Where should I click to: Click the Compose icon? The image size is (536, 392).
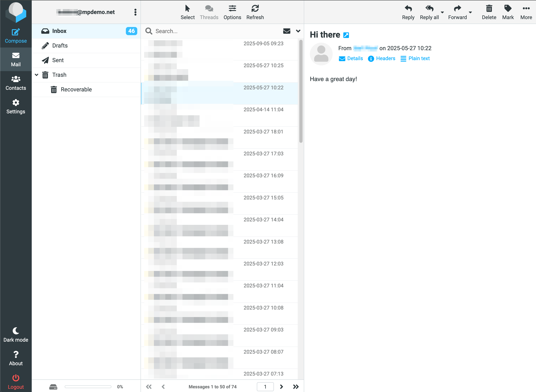click(16, 32)
